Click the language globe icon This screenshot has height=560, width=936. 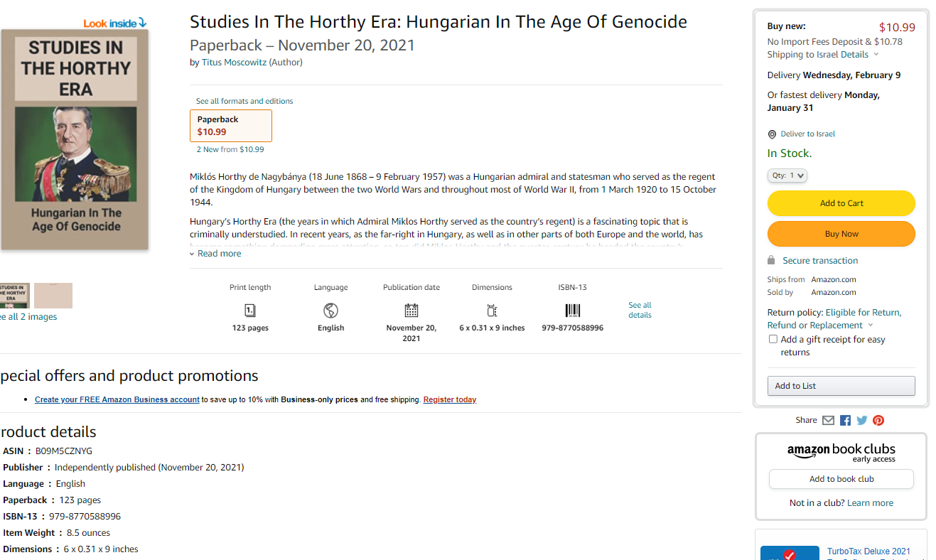click(x=330, y=310)
